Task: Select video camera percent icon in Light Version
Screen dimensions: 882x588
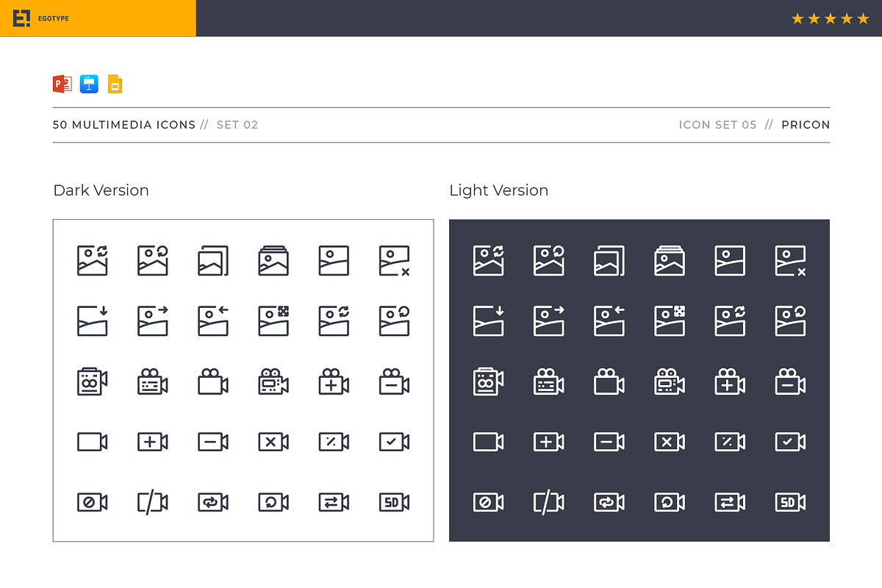Action: click(x=730, y=442)
